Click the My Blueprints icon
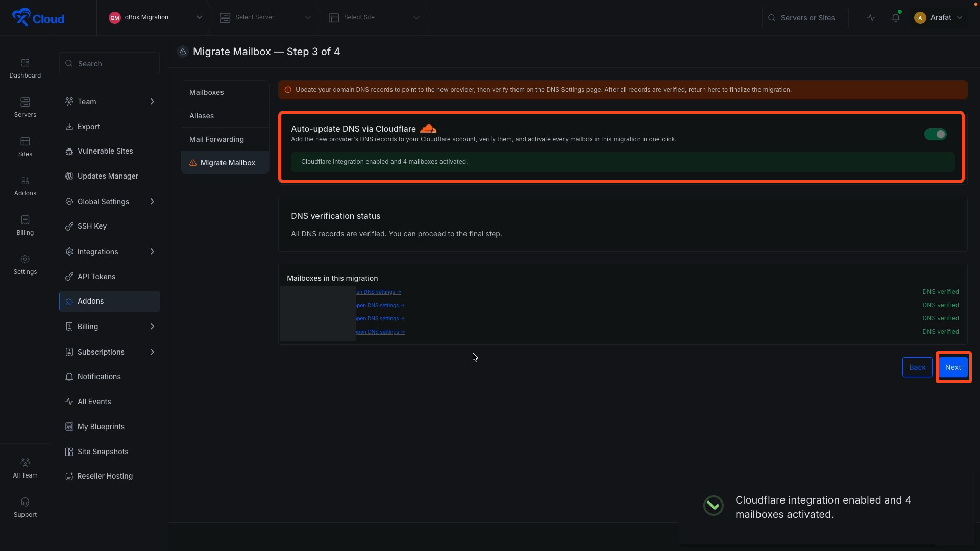980x551 pixels. 69,427
